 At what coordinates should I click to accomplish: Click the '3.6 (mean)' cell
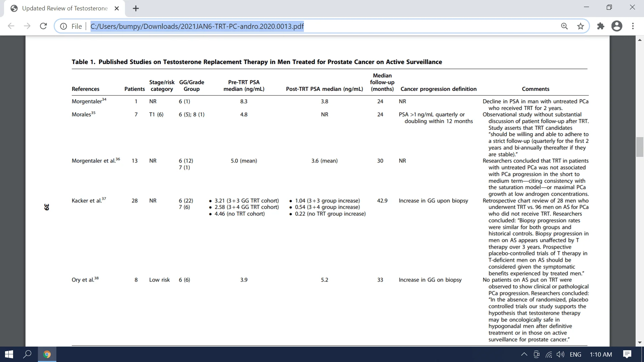pyautogui.click(x=324, y=161)
